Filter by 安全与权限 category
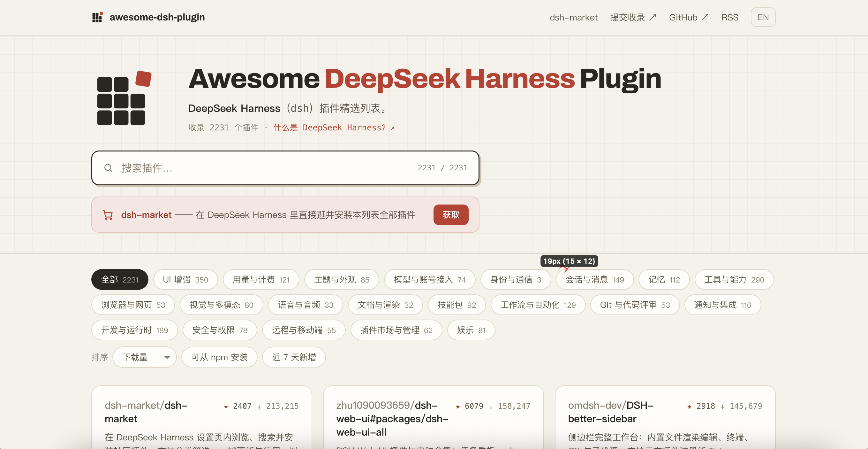The image size is (868, 449). point(220,330)
